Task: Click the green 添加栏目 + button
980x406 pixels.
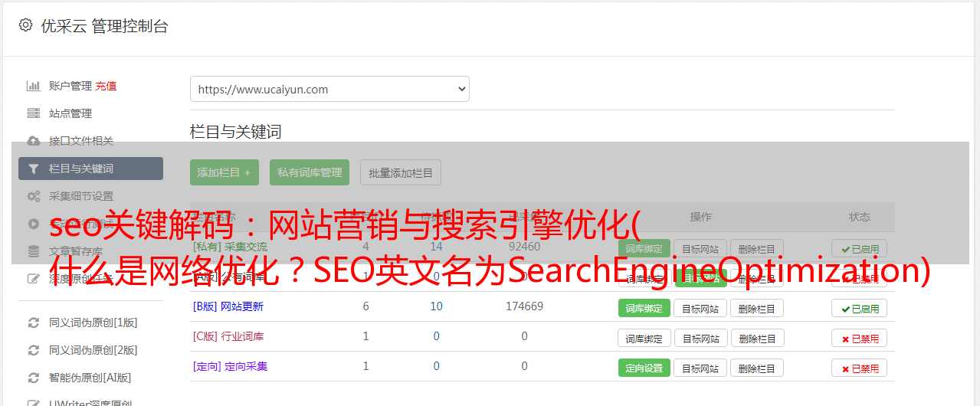Action: (225, 172)
